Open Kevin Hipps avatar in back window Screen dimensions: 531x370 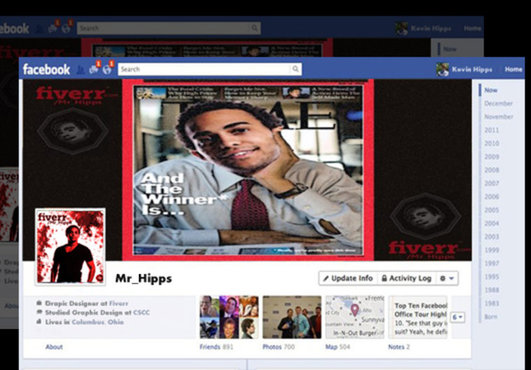point(402,28)
